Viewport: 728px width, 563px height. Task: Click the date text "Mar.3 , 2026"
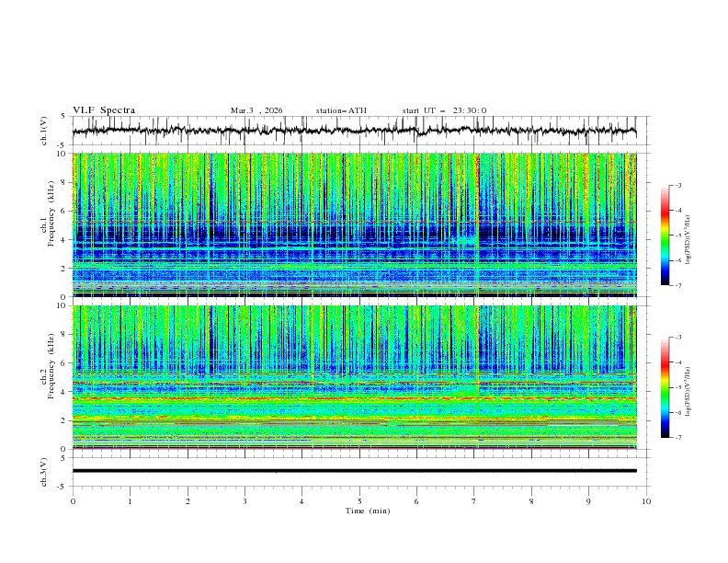tap(256, 110)
